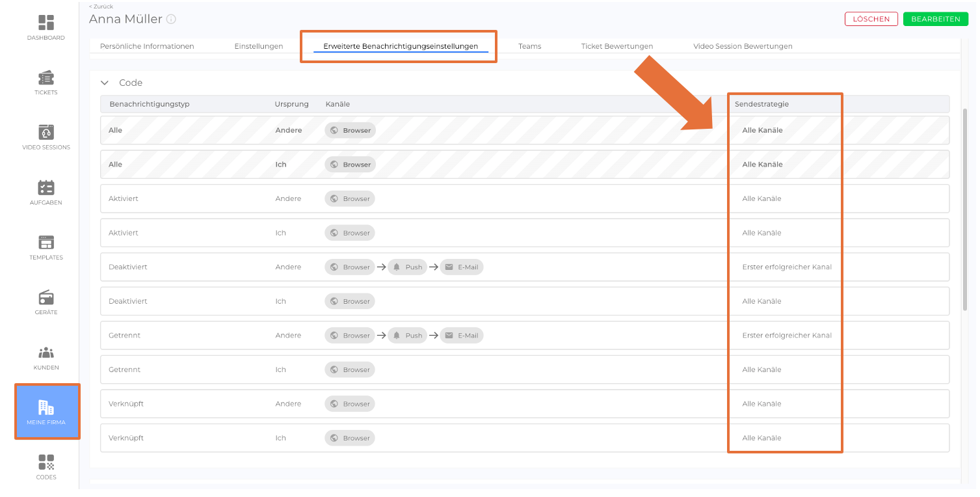The image size is (980, 497).
Task: Click the page vertical scrollbar
Action: (x=965, y=208)
